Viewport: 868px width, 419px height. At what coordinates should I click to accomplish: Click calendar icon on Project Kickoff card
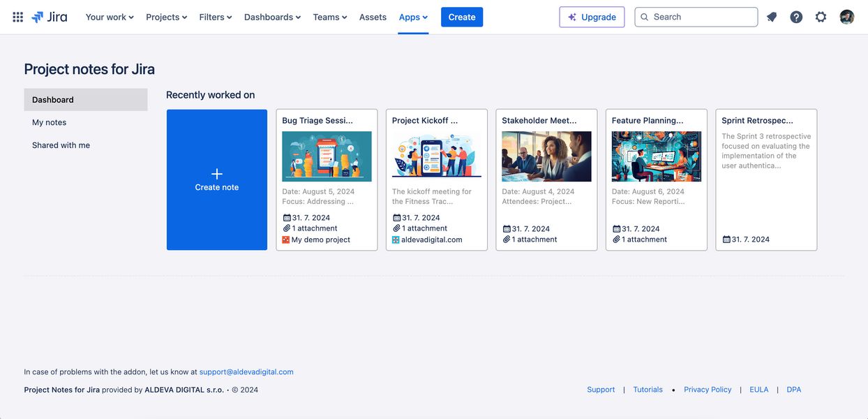pos(396,218)
